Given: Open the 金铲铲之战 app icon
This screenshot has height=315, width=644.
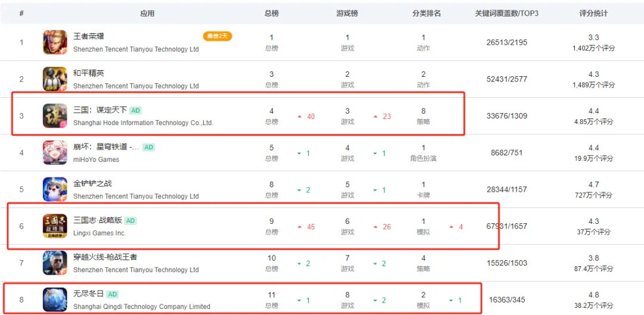Looking at the screenshot, I should click(x=55, y=189).
